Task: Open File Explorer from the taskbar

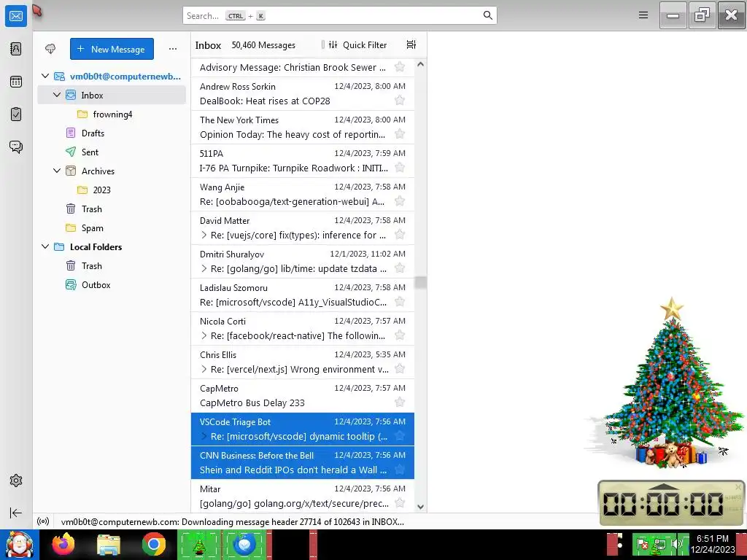Action: (x=109, y=544)
